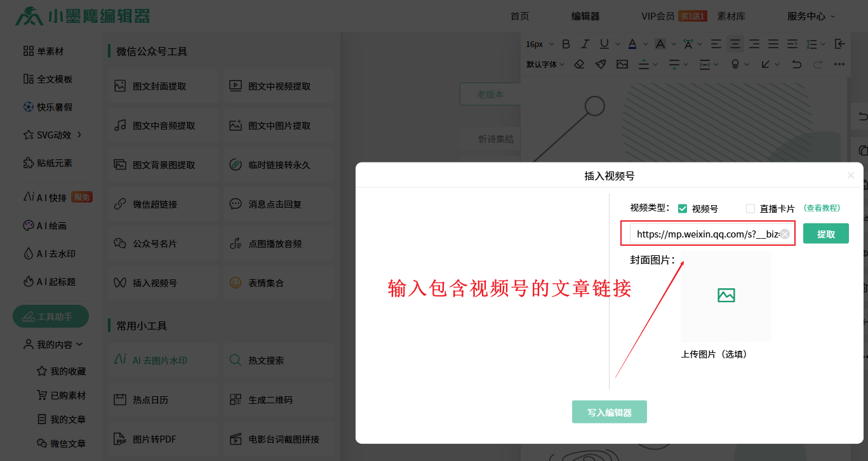Center-align text using toolbar icon
868x461 pixels.
click(x=735, y=44)
